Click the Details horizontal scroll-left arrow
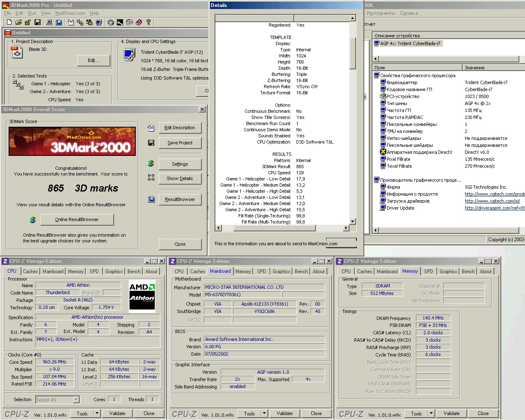 coord(218,228)
